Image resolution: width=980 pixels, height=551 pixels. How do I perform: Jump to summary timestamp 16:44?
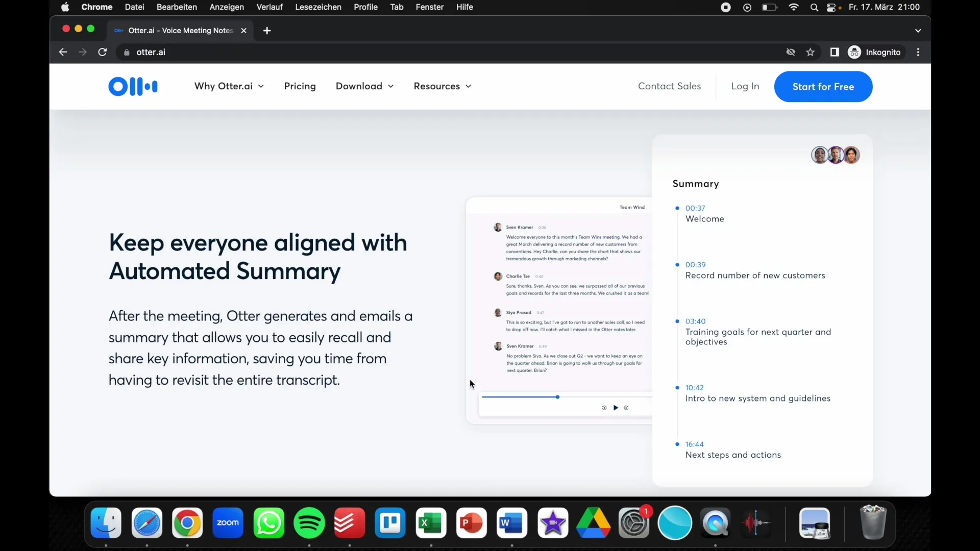click(694, 444)
